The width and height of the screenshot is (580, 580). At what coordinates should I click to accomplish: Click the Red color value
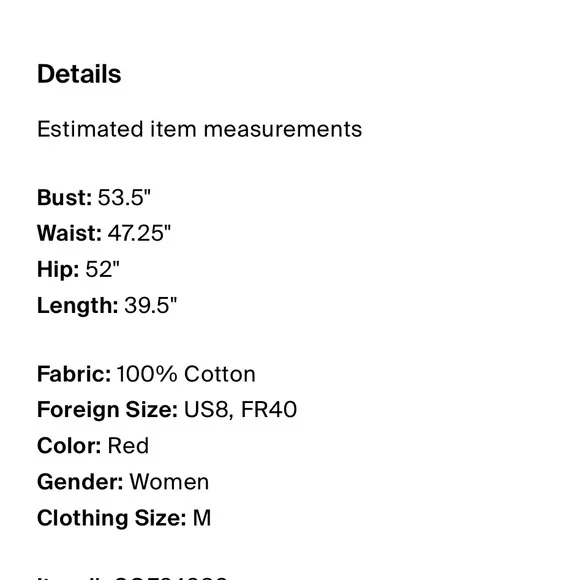click(128, 445)
